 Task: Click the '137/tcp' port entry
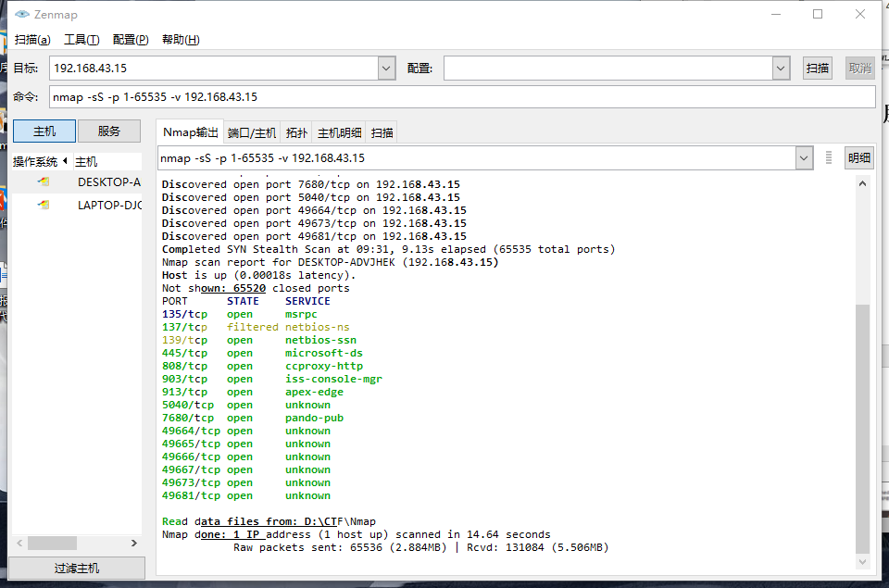click(185, 327)
